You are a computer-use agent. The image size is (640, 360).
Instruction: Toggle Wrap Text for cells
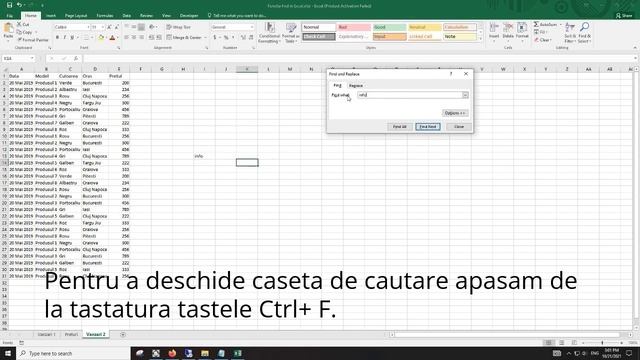tap(178, 27)
